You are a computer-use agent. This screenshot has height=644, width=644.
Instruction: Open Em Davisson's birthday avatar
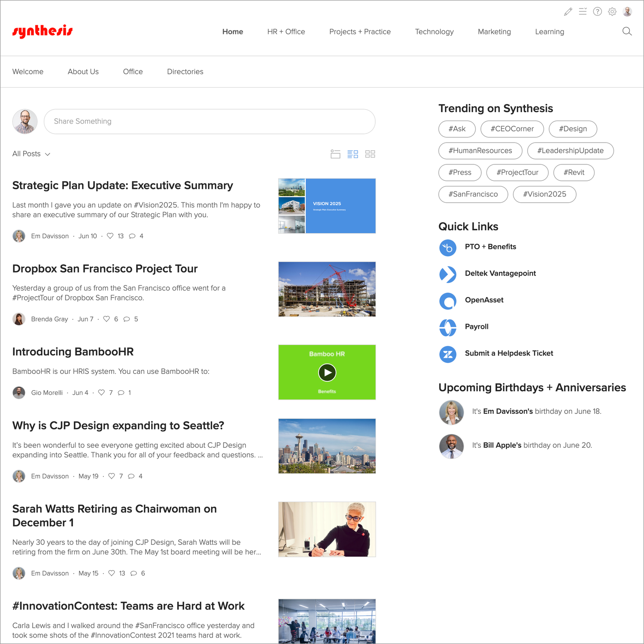(x=451, y=413)
